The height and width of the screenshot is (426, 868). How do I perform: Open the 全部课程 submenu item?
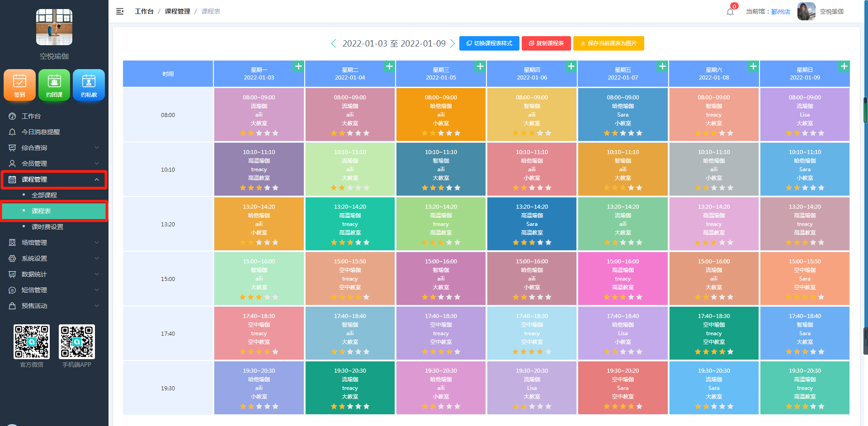pyautogui.click(x=44, y=195)
